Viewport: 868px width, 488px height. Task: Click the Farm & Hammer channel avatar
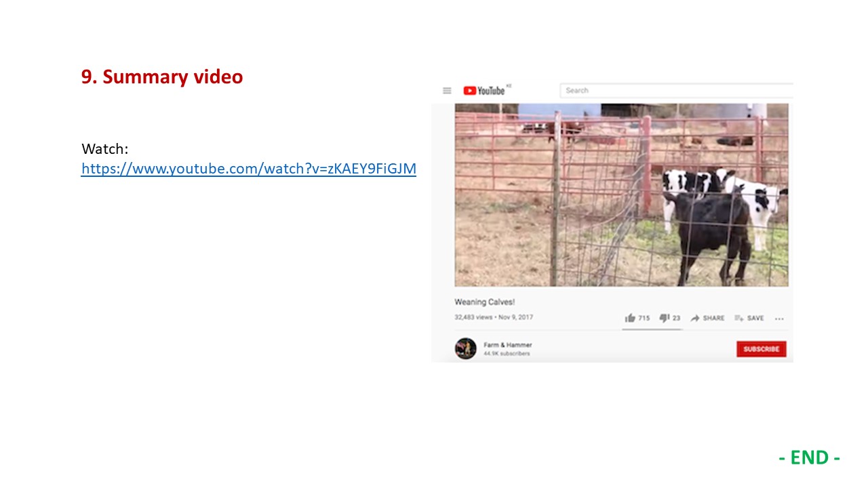click(x=465, y=348)
